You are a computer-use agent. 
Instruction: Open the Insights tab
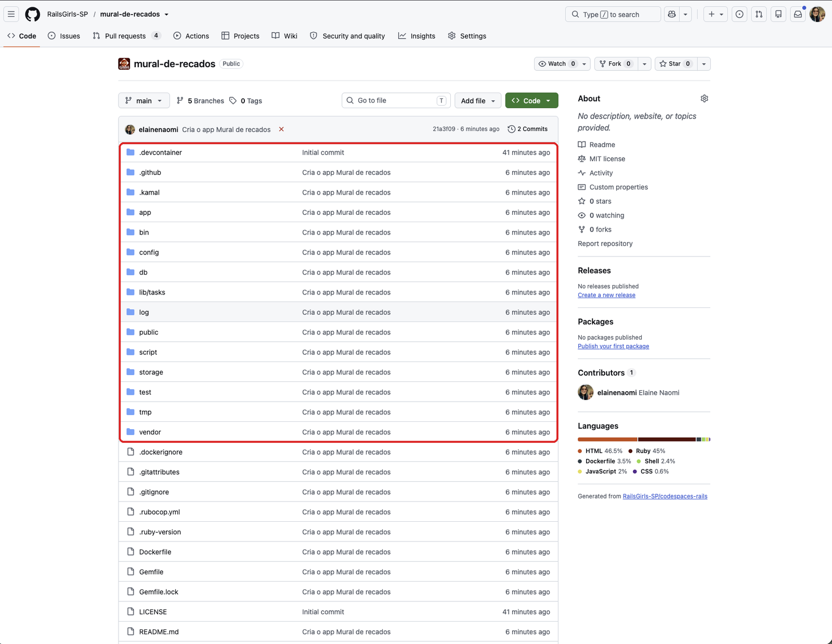417,36
